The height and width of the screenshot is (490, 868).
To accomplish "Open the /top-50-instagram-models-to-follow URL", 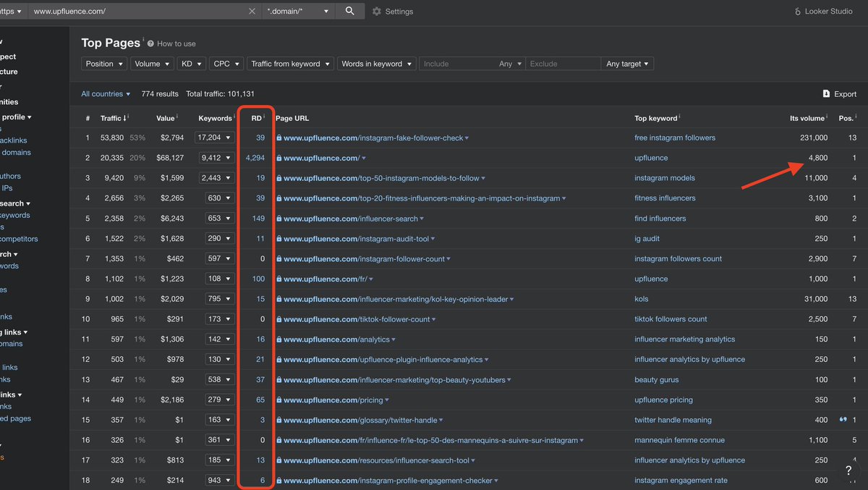I will (x=381, y=178).
